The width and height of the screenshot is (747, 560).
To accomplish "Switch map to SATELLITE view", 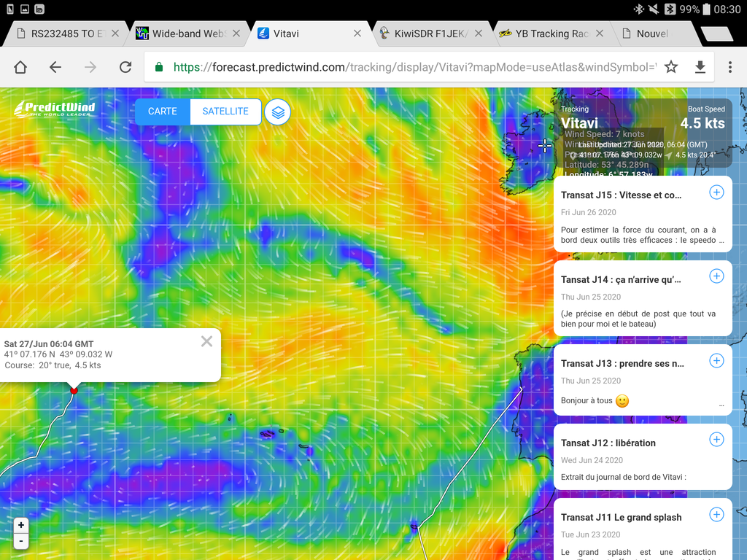I will pos(225,112).
